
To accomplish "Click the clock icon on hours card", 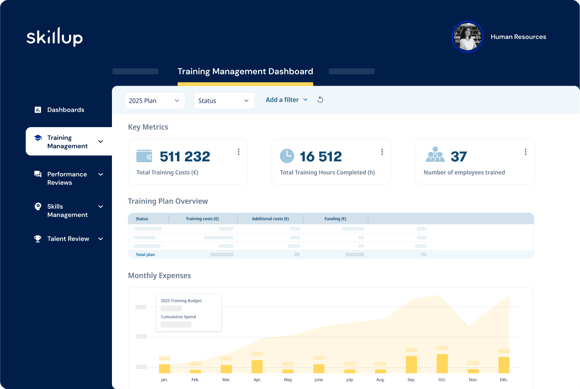I will (287, 156).
